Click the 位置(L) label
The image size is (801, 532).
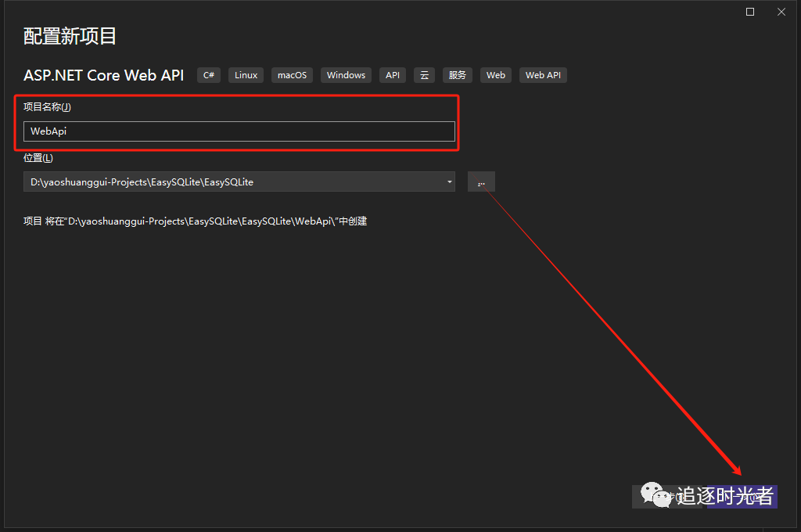[38, 158]
